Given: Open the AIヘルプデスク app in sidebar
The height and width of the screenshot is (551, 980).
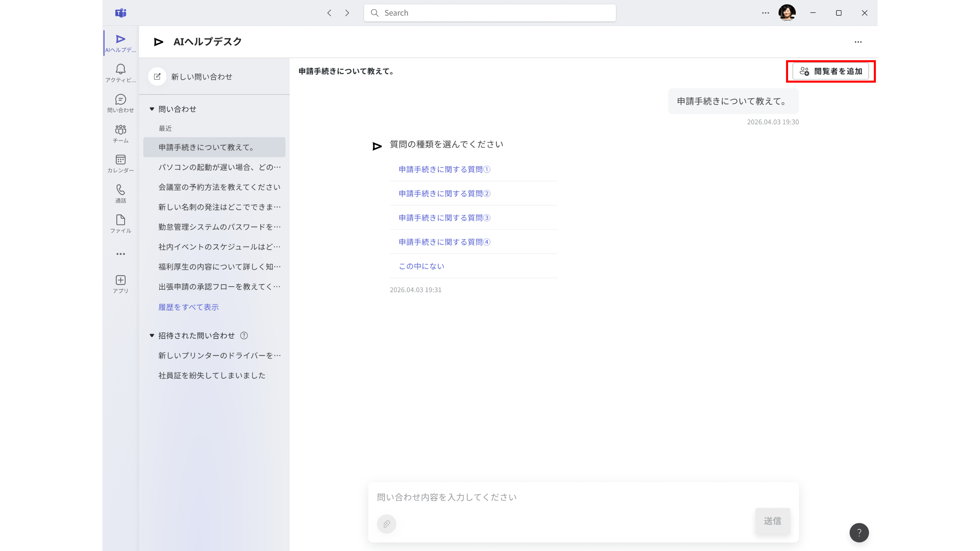Looking at the screenshot, I should (x=120, y=43).
